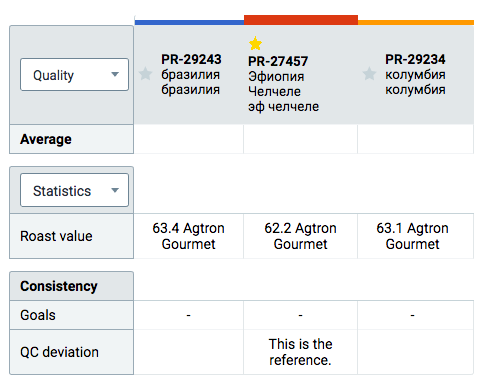This screenshot has height=389, width=489.
Task: Select the PR-27457 column title
Action: [278, 61]
